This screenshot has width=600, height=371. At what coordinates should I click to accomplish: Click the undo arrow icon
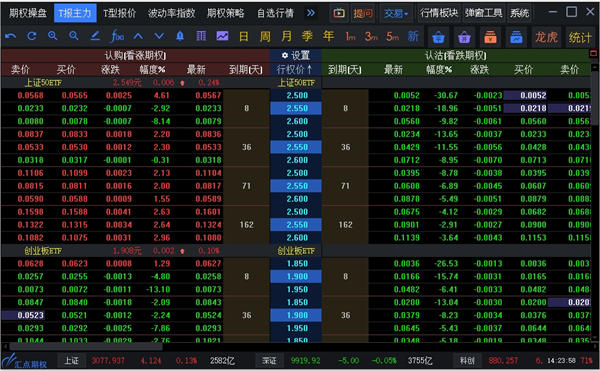coord(11,36)
